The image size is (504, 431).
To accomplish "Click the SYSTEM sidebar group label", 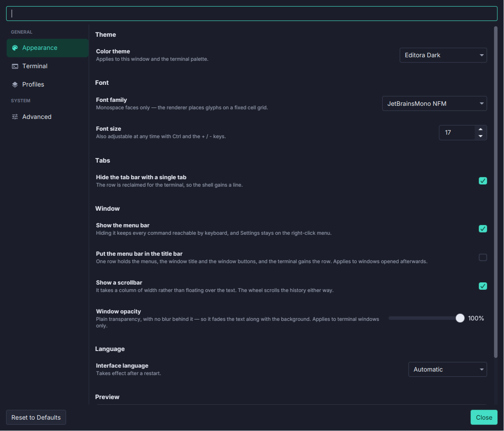I will 21,101.
